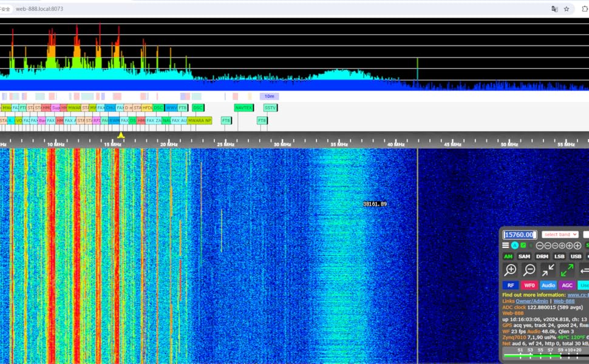The height and width of the screenshot is (364, 589).
Task: Click the 15760.00 frequency input field
Action: (x=520, y=235)
